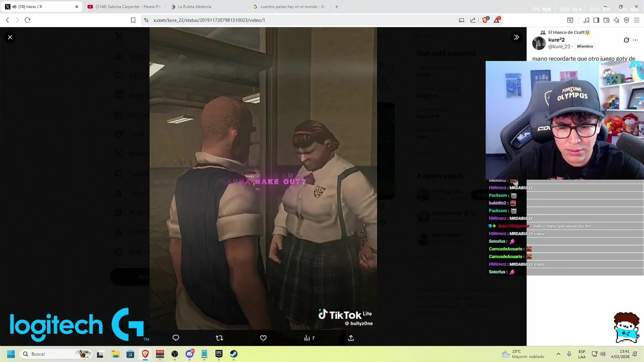644x362 pixels.
Task: Reply to the video tweet
Action: [x=176, y=338]
